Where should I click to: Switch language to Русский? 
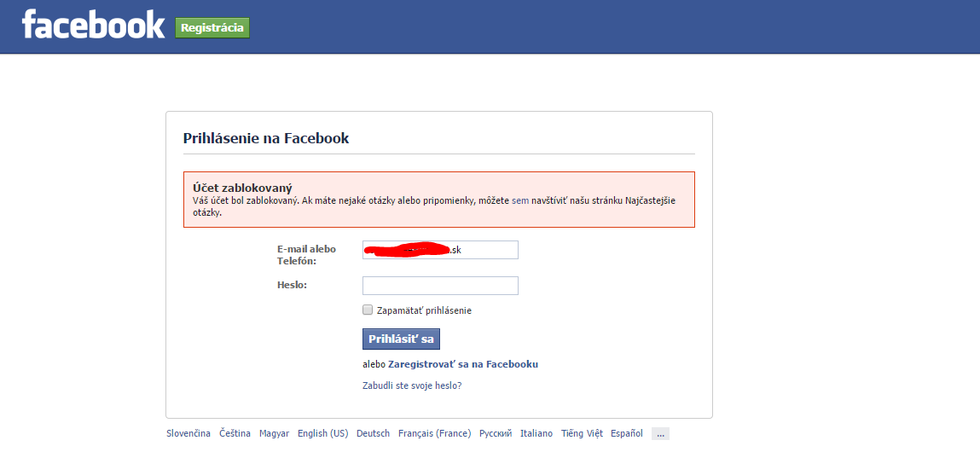(496, 433)
